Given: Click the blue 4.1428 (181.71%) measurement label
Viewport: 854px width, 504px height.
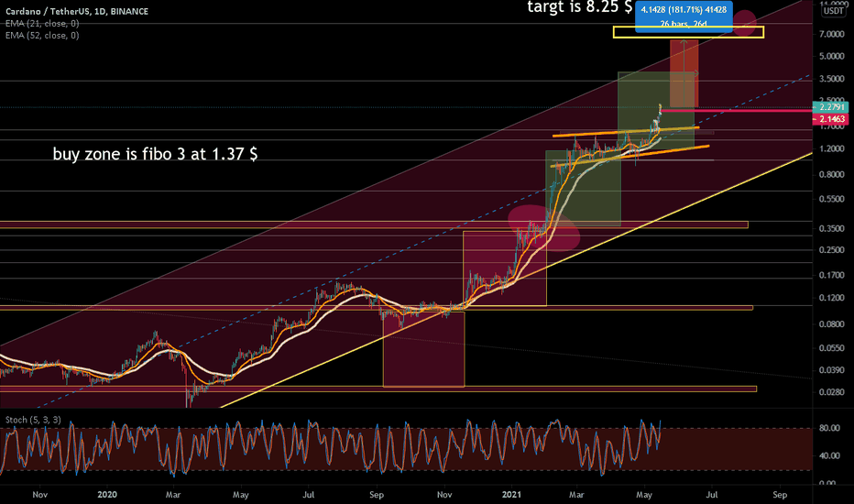Looking at the screenshot, I should click(684, 16).
